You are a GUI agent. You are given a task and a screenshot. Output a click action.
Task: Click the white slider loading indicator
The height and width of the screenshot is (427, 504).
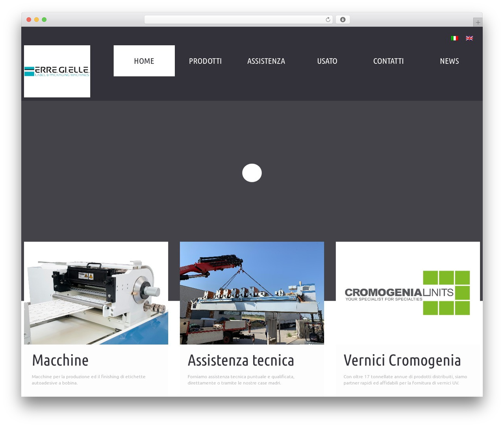pyautogui.click(x=252, y=173)
